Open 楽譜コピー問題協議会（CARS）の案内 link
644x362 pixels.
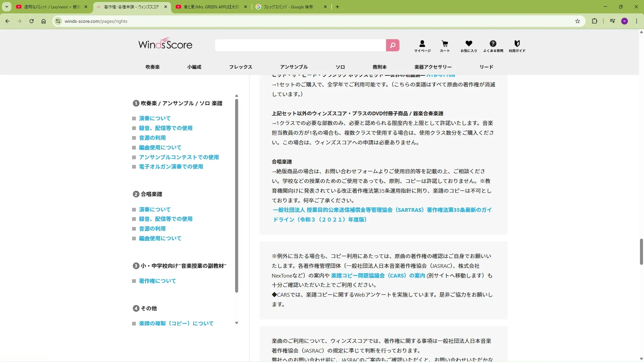[x=378, y=276]
